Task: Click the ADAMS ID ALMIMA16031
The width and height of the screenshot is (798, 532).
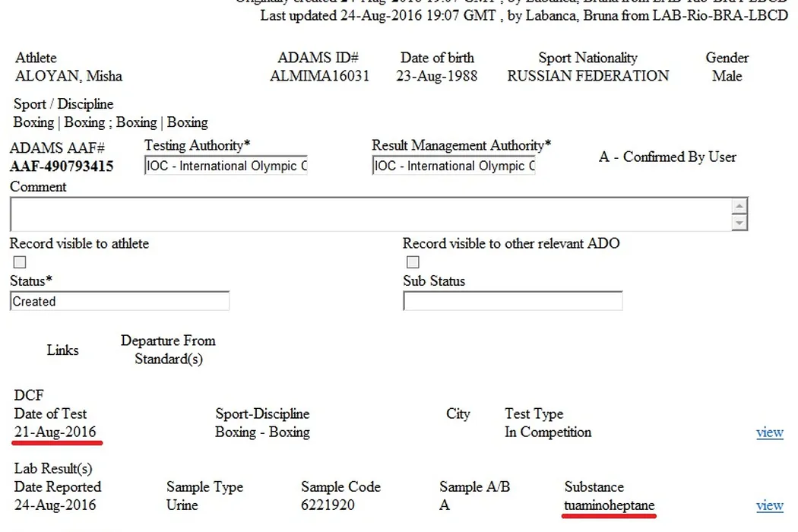Action: click(x=319, y=76)
